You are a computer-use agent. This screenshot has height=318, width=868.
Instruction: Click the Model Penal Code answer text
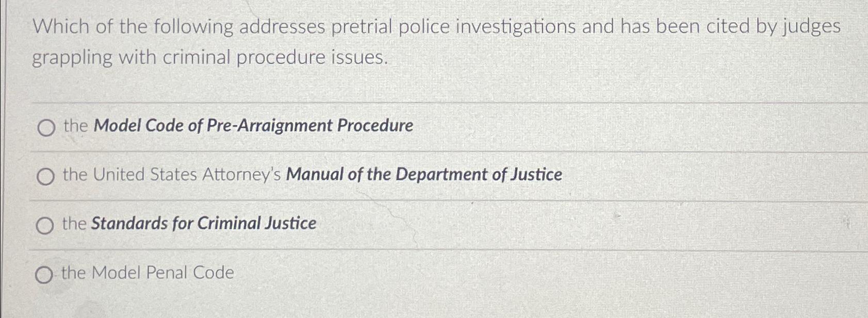146,272
